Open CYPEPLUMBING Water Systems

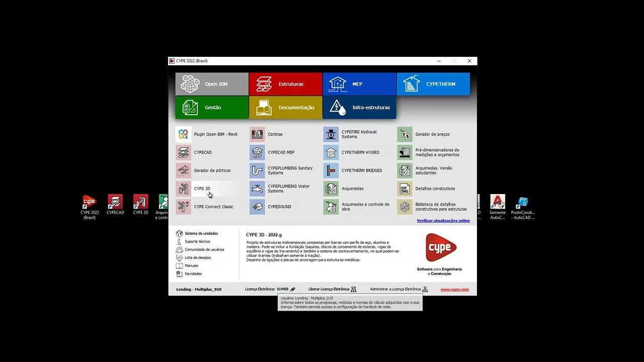coord(280,189)
